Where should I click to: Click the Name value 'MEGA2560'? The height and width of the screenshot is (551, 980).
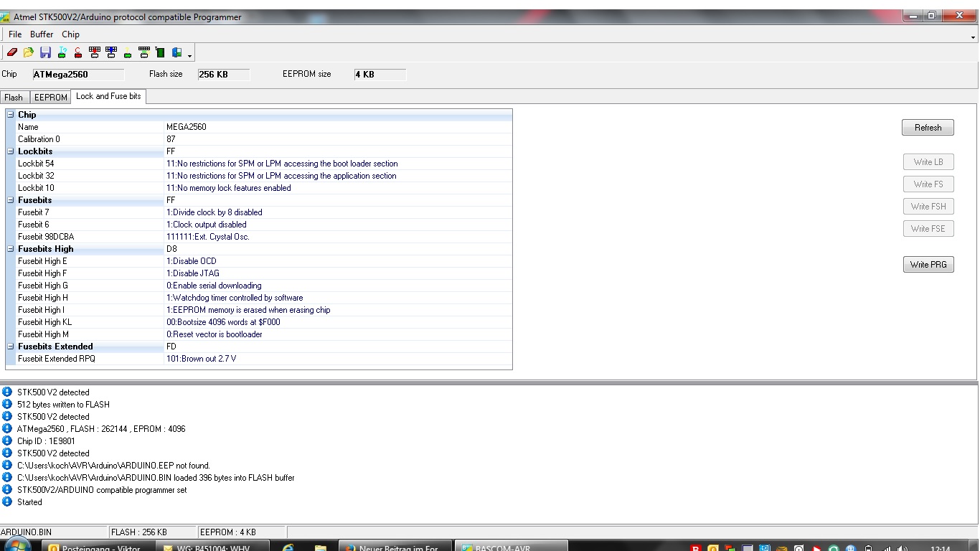click(187, 127)
